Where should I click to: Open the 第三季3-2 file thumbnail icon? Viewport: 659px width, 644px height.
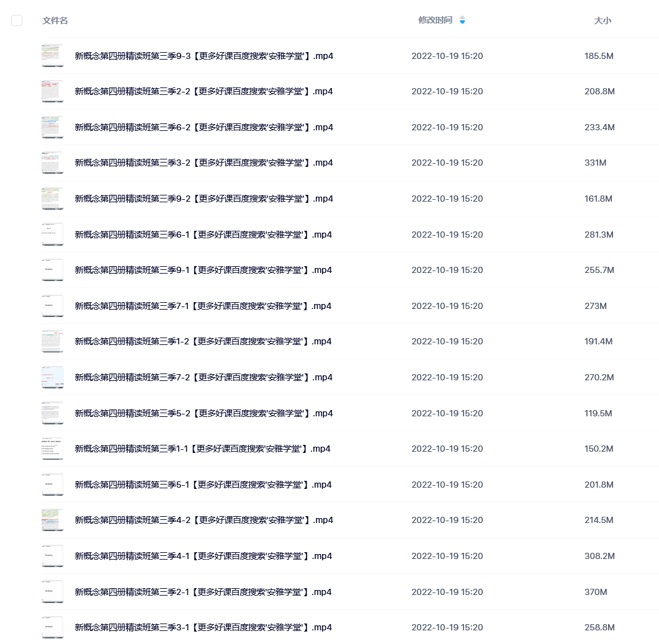[53, 163]
